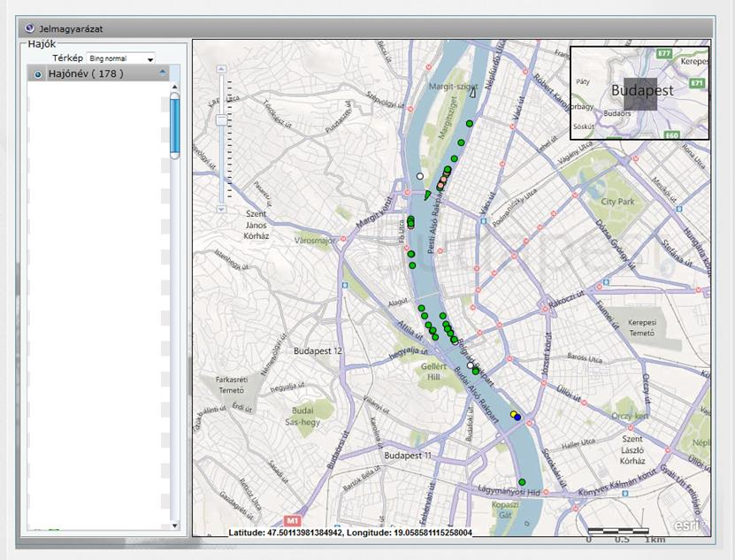The image size is (735, 560).
Task: Select the Hajónév radio button
Action: point(38,74)
